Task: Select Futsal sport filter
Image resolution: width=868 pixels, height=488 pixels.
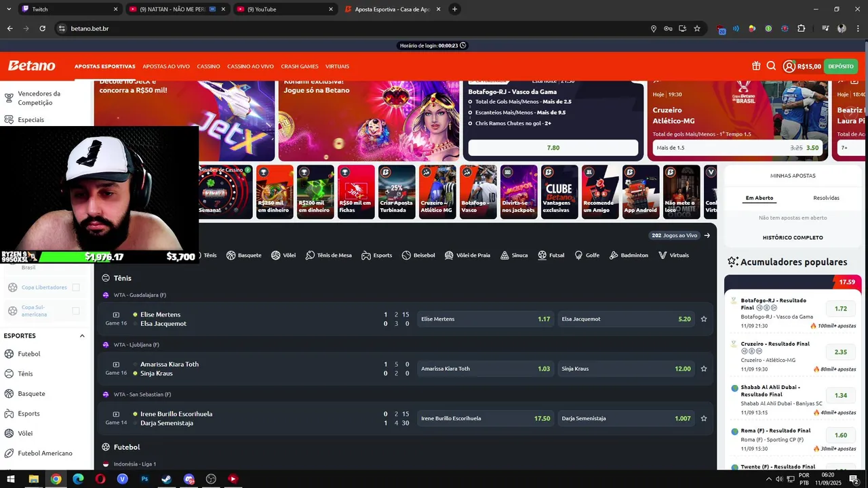Action: [551, 256]
